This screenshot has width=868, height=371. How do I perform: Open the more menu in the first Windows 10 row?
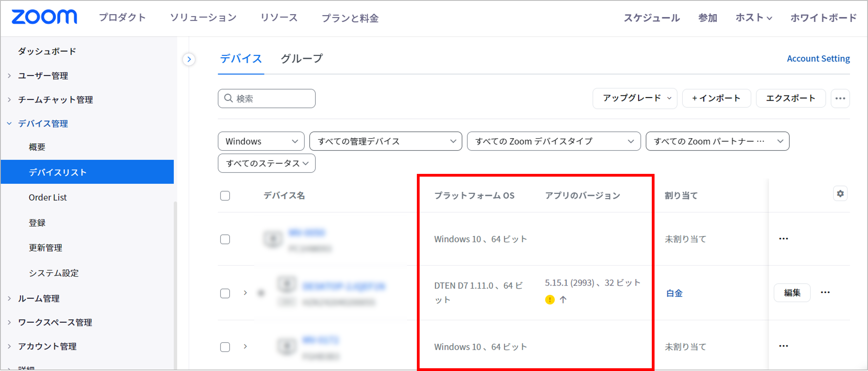pos(783,239)
